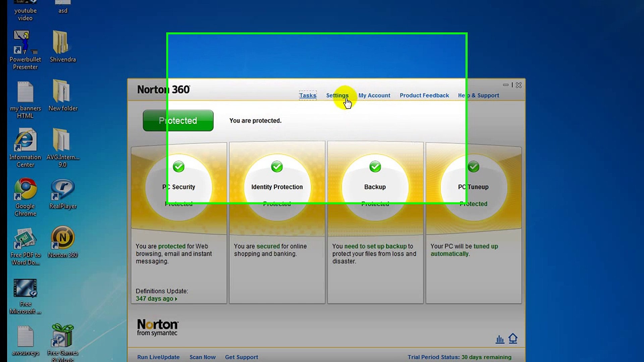Select the Norton 360 desktop shortcut
The width and height of the screenshot is (644, 362).
pyautogui.click(x=63, y=242)
